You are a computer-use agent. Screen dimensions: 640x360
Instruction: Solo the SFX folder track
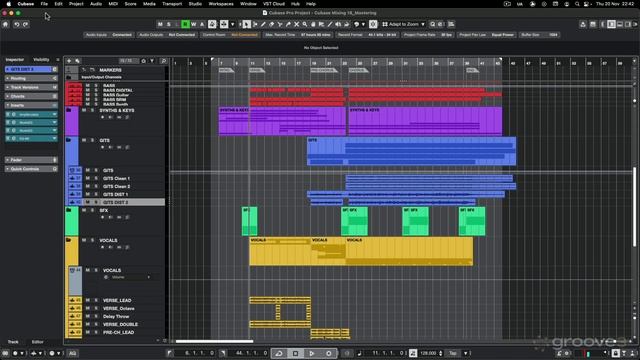pyautogui.click(x=92, y=210)
